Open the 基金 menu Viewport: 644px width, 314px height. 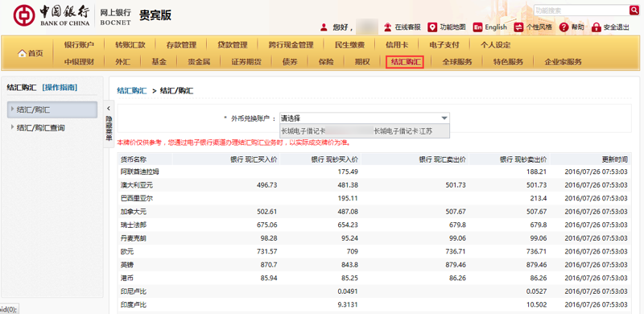tap(159, 62)
